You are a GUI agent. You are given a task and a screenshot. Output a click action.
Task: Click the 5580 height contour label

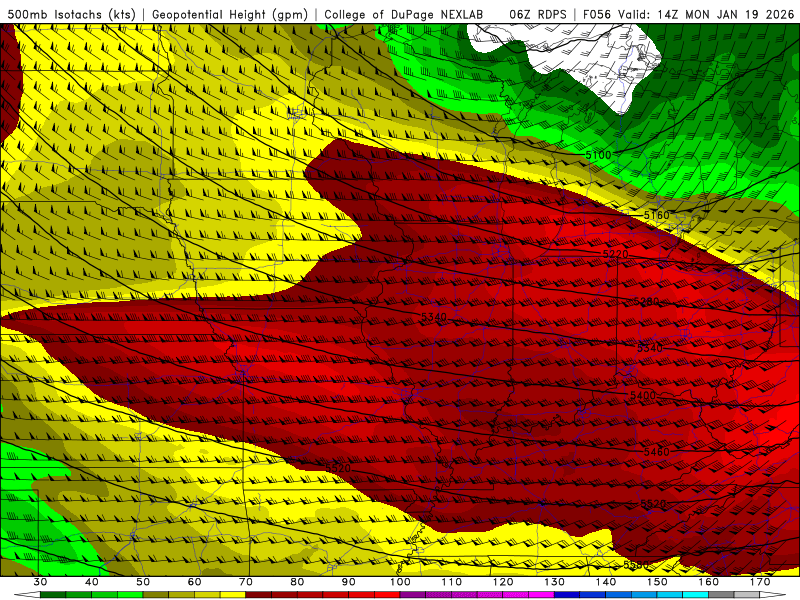(x=636, y=565)
